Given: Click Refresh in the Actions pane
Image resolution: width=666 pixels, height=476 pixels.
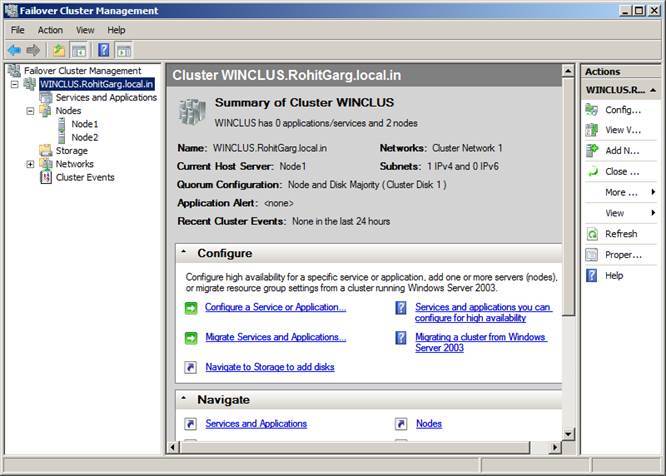Looking at the screenshot, I should point(621,234).
